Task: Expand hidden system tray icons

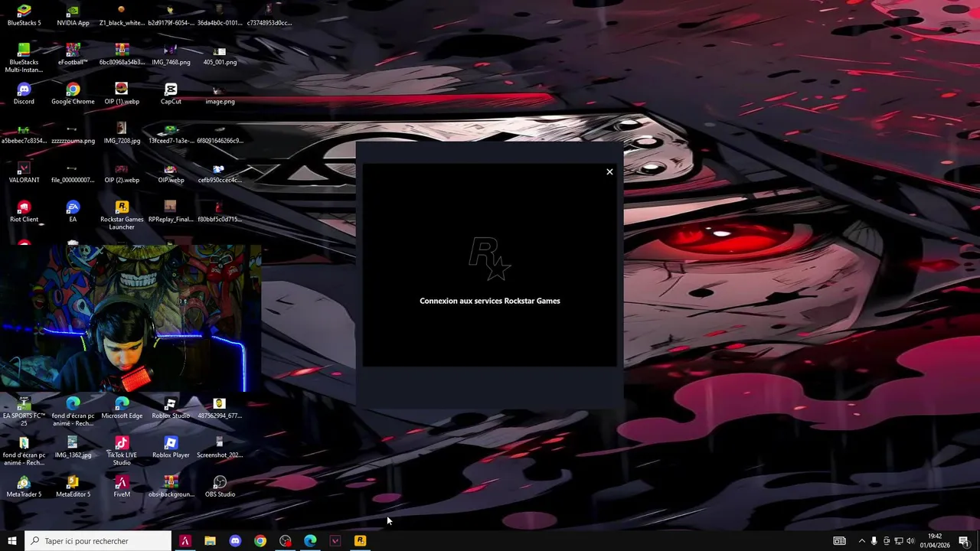Action: 861,541
